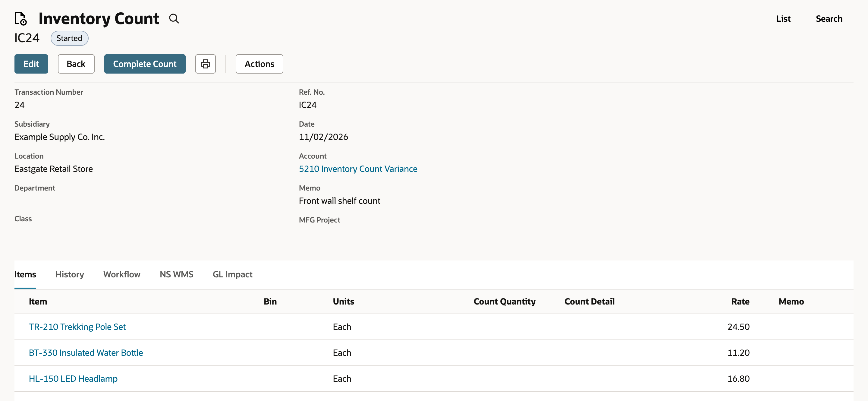Click the Started status badge
868x401 pixels.
[69, 38]
